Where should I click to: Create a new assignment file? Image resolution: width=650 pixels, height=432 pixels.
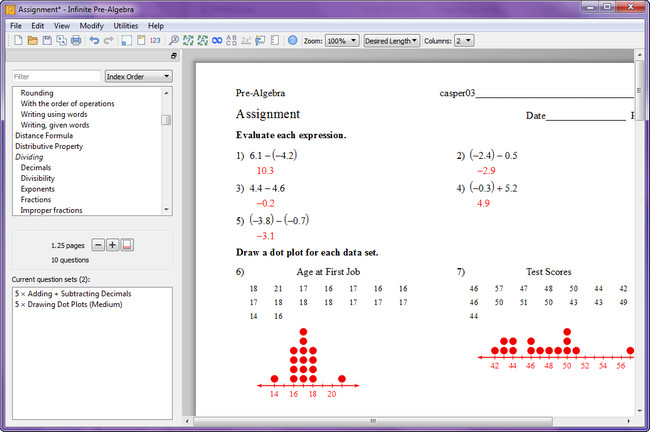18,40
